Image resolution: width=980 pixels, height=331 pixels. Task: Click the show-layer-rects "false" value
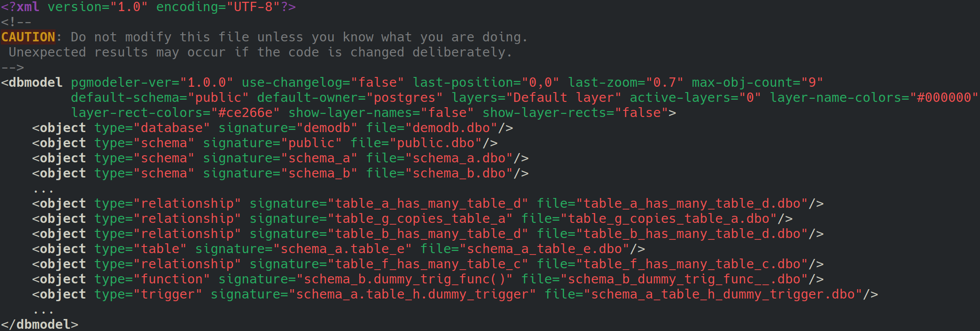pos(641,113)
